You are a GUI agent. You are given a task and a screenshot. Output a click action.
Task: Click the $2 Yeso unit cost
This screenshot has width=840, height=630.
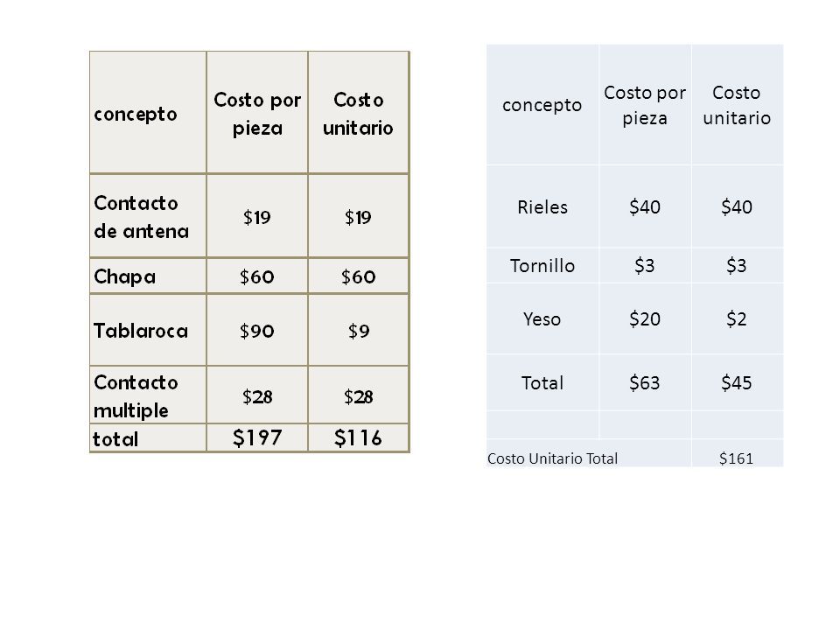[x=737, y=318]
